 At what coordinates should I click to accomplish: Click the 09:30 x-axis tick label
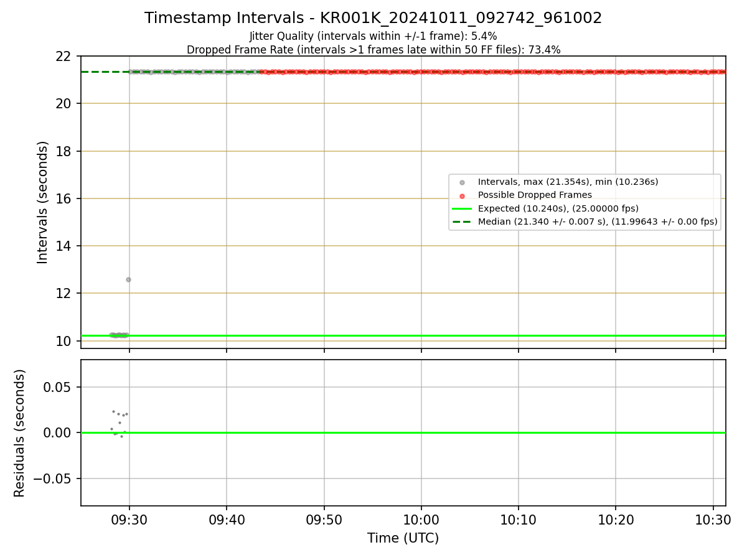pos(129,520)
